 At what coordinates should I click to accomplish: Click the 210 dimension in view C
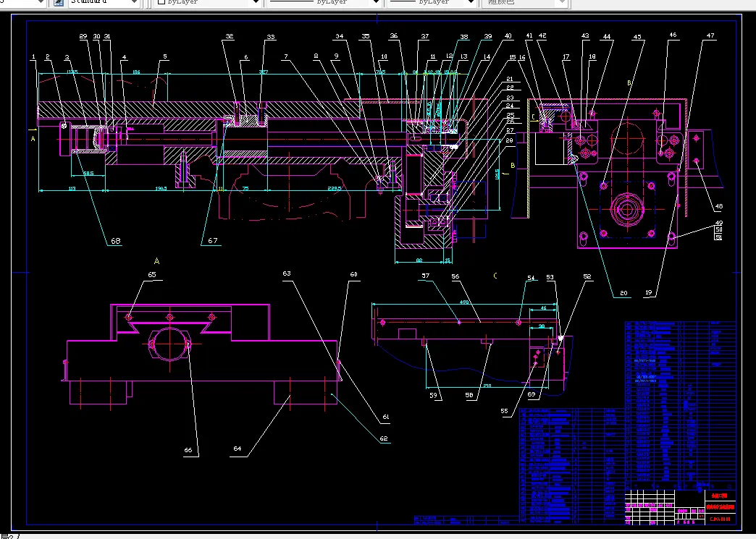(x=487, y=386)
